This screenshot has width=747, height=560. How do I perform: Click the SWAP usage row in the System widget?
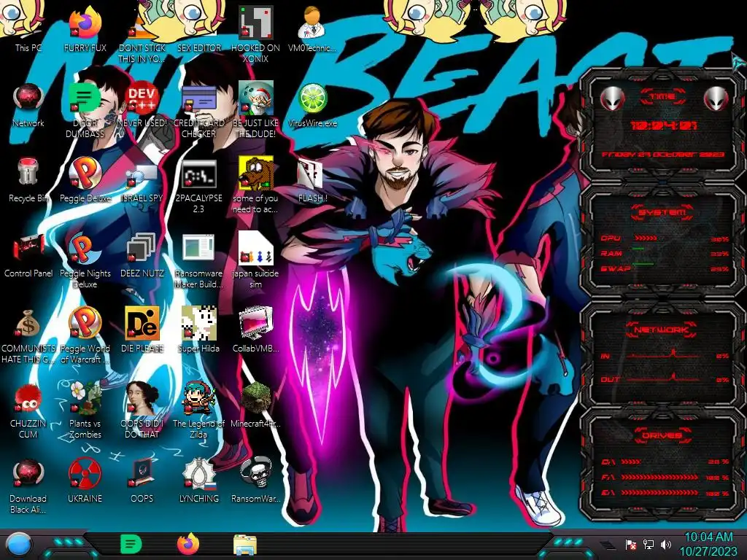(665, 268)
